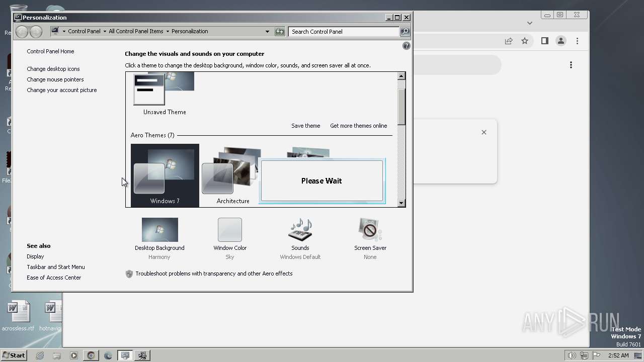Click the search box on the Chrome page
Image resolution: width=644 pixels, height=362 pixels.
click(x=457, y=65)
